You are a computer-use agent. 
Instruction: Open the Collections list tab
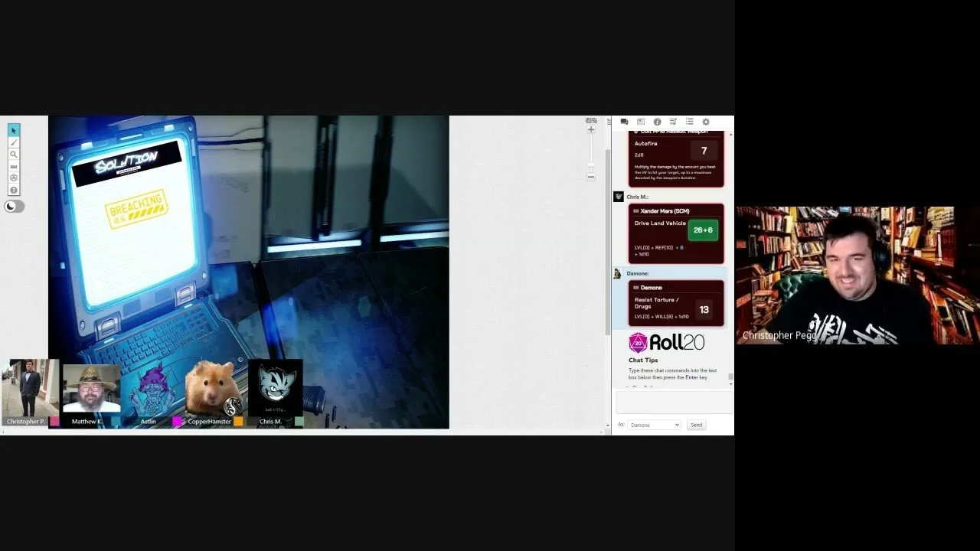click(x=689, y=122)
